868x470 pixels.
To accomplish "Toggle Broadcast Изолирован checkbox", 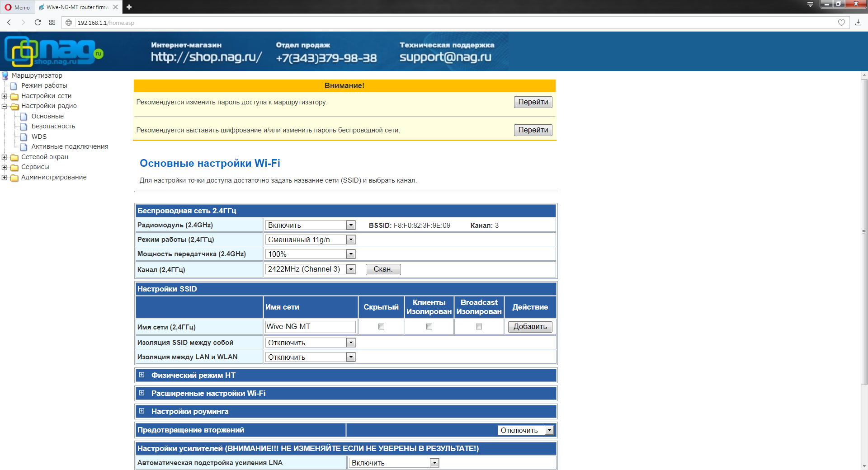I will 479,327.
